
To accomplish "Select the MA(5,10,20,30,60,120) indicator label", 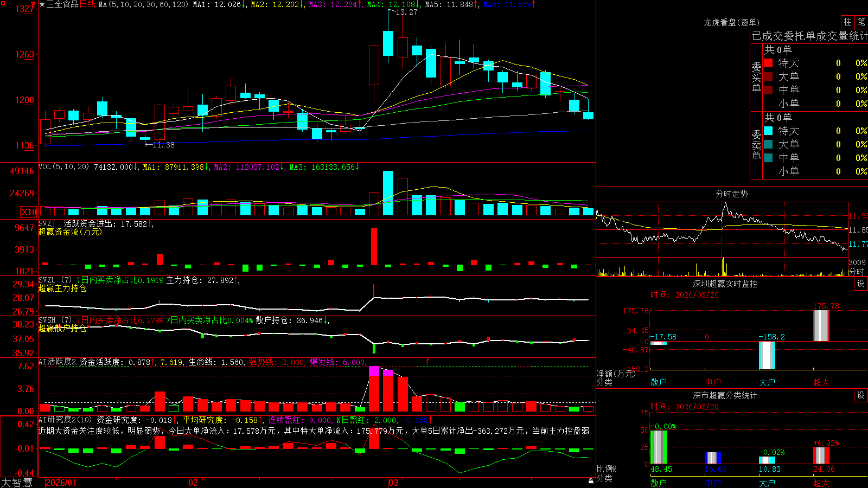I will 143,4.
